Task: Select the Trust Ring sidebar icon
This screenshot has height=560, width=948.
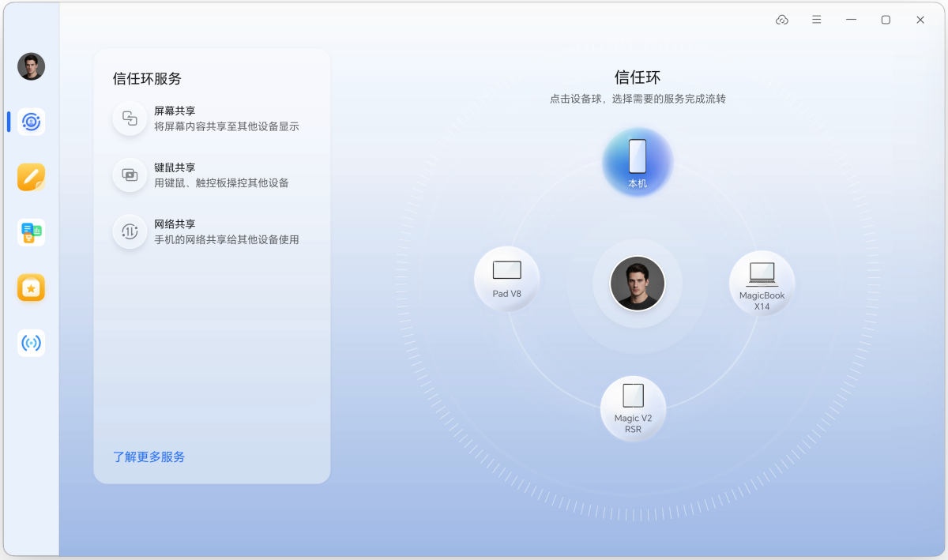Action: (32, 122)
